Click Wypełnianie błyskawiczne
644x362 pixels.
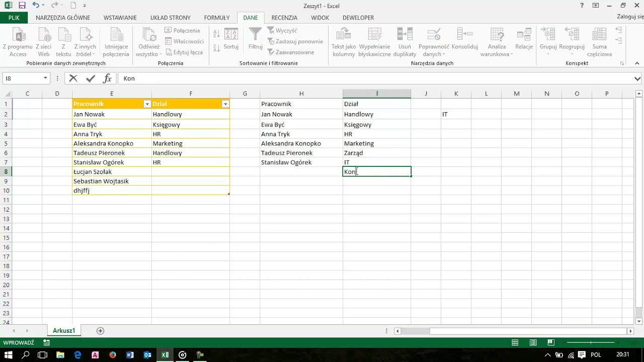pos(374,42)
